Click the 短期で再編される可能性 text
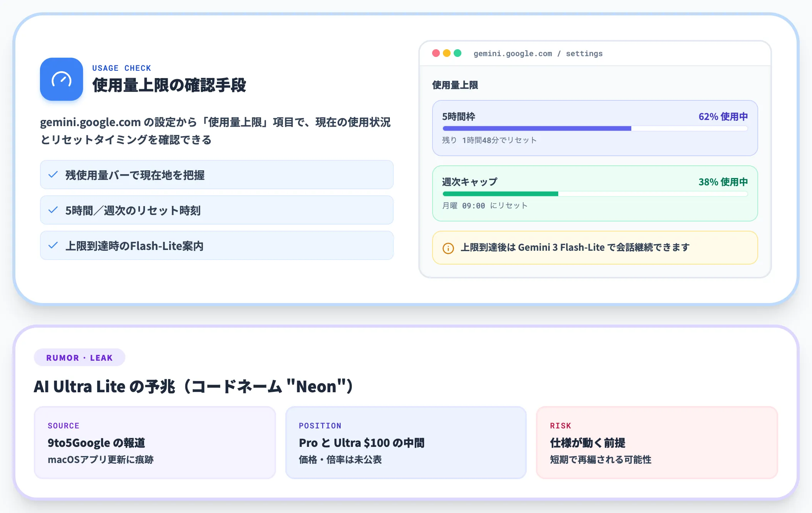The image size is (812, 513). [601, 460]
